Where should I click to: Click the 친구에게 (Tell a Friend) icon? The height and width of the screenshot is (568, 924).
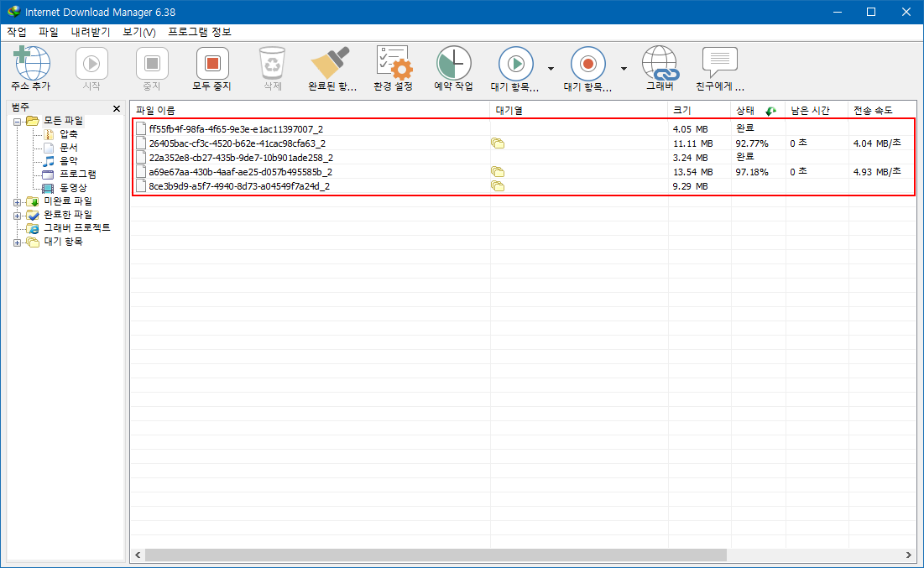tap(719, 63)
